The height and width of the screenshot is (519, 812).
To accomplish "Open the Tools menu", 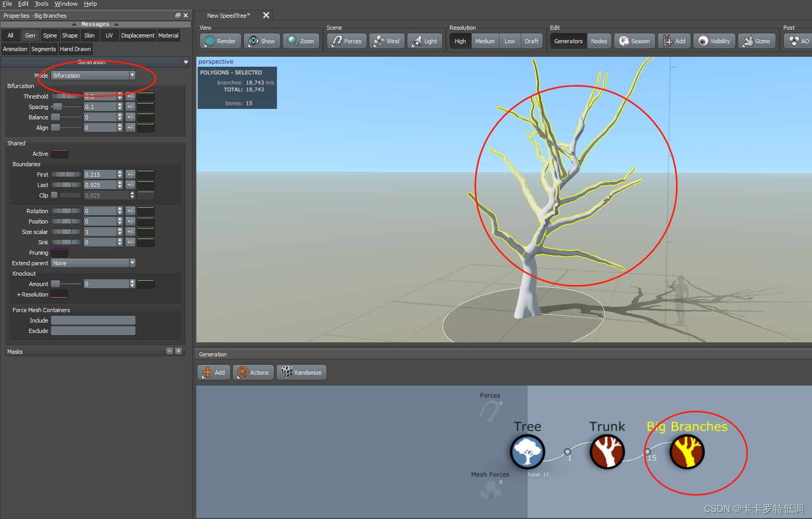I will click(42, 4).
